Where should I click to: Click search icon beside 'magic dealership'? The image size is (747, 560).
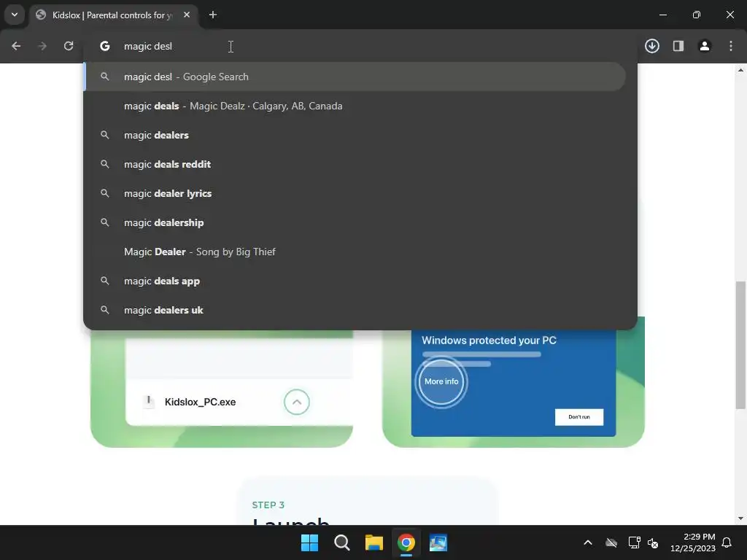(x=105, y=222)
